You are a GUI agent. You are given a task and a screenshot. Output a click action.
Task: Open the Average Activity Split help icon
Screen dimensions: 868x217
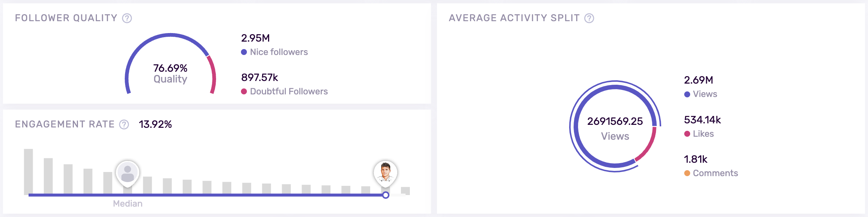(590, 17)
